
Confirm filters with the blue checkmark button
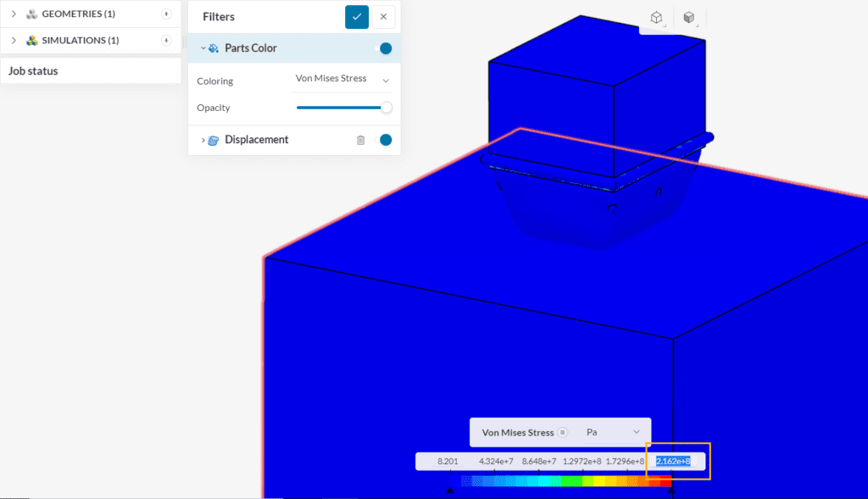pos(357,16)
